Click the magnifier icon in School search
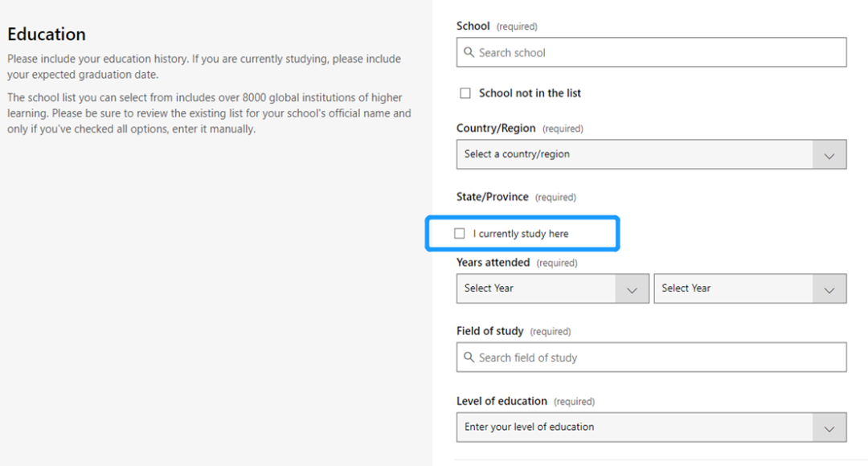 tap(469, 52)
